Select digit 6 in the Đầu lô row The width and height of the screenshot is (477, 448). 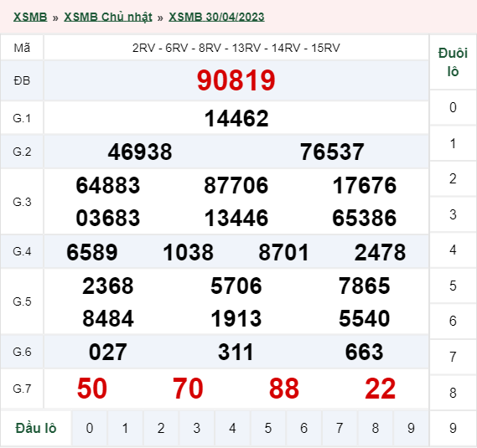(x=304, y=428)
